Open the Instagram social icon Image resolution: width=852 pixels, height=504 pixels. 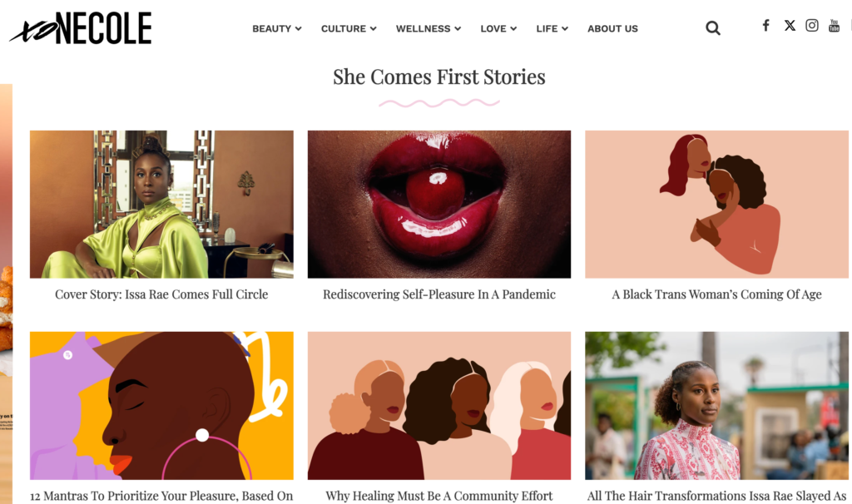(812, 25)
